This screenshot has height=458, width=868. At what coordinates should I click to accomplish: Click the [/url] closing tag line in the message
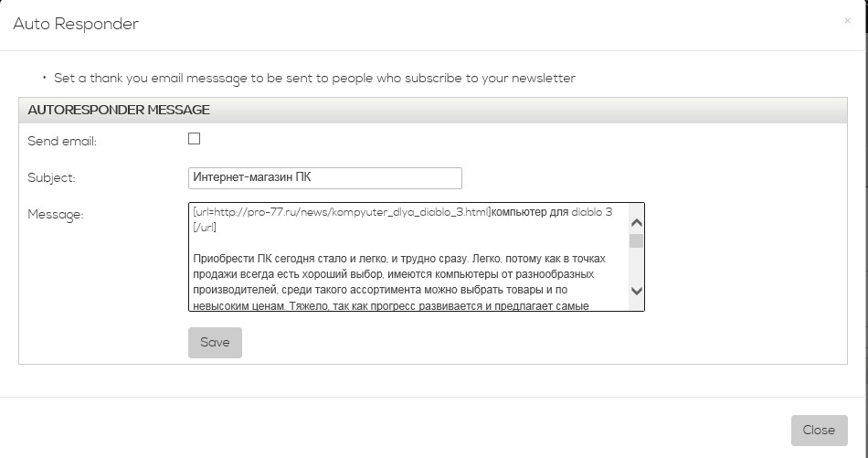coord(205,227)
